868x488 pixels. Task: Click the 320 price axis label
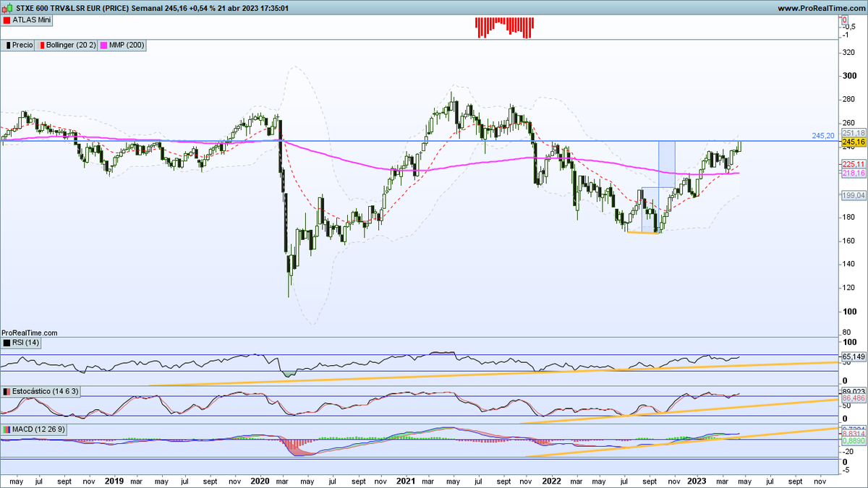(x=848, y=53)
